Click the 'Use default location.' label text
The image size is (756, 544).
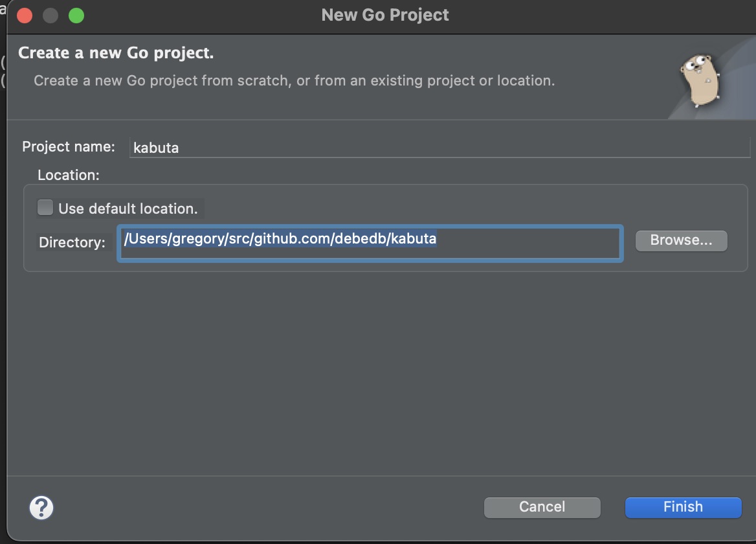pos(128,209)
